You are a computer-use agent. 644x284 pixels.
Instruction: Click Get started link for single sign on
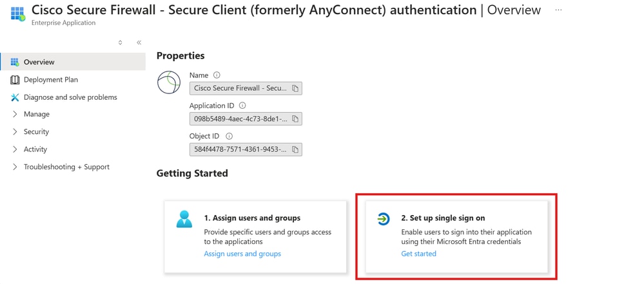coord(418,254)
